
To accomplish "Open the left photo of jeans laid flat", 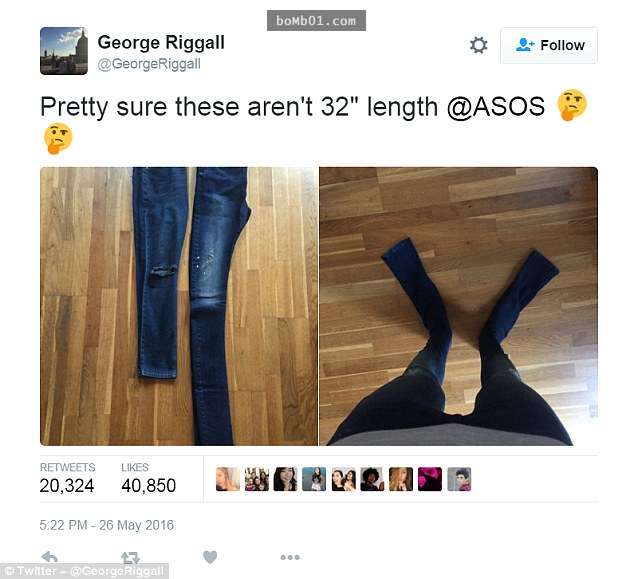I will (179, 306).
